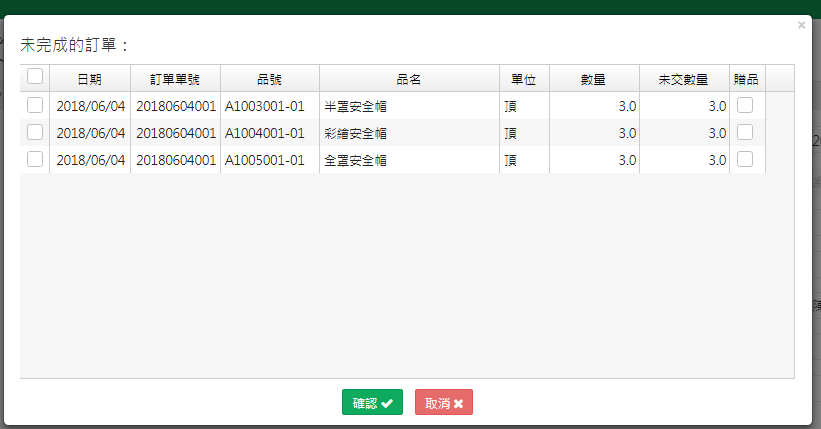The width and height of the screenshot is (821, 429).
Task: Click the date in the 全罩安全帽 row
Action: pyautogui.click(x=91, y=160)
